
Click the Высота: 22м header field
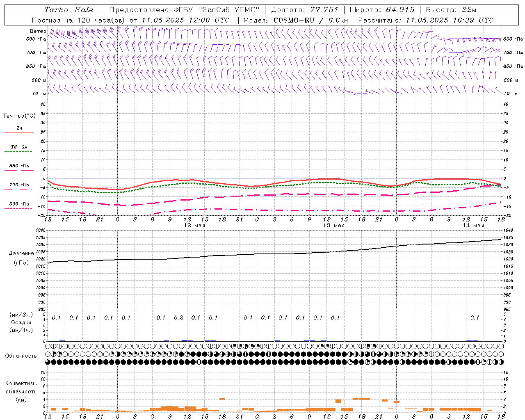pos(451,10)
